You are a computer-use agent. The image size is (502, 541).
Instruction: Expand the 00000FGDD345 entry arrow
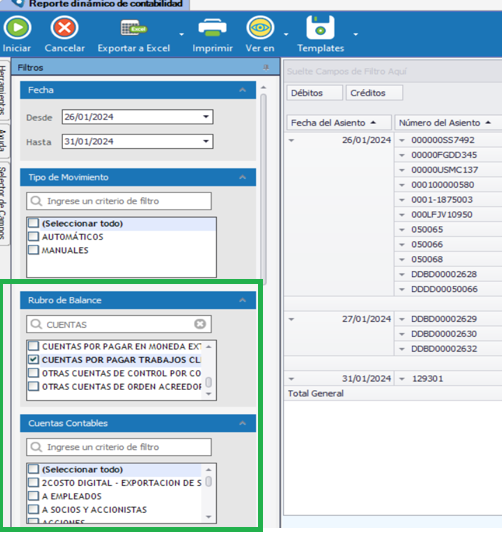(x=402, y=155)
